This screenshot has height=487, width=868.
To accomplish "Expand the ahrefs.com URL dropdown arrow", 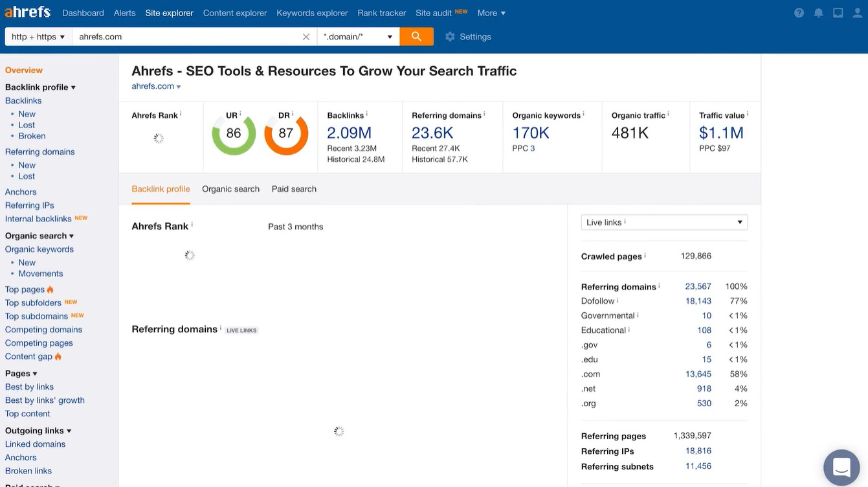I will [179, 87].
